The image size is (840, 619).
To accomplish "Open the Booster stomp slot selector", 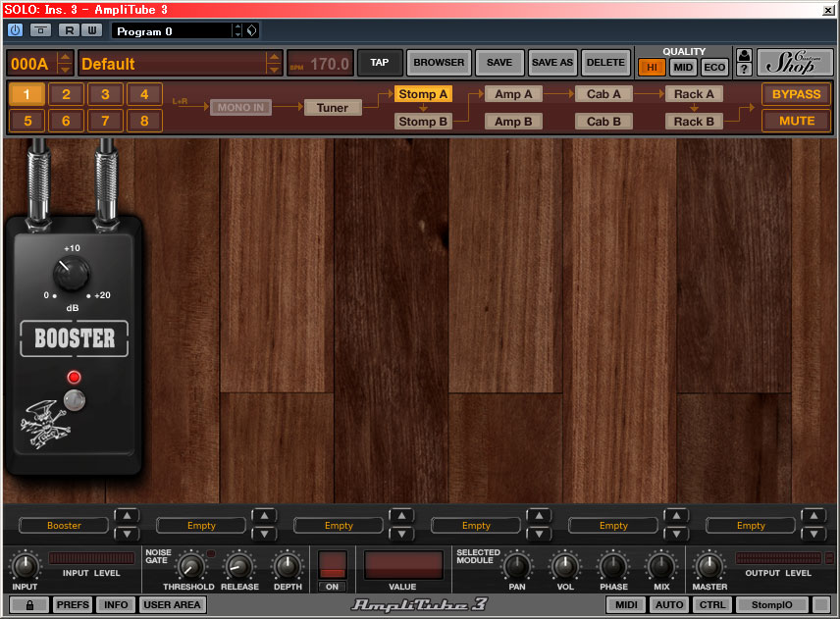I will [x=65, y=526].
